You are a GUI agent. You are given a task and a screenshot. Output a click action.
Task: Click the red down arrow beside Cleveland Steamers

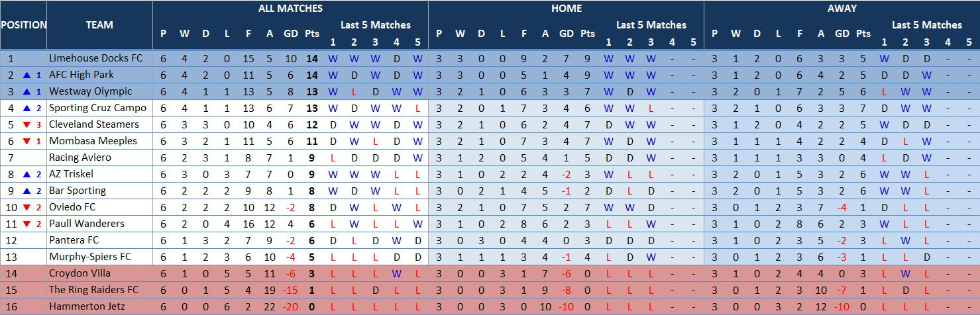tap(27, 124)
